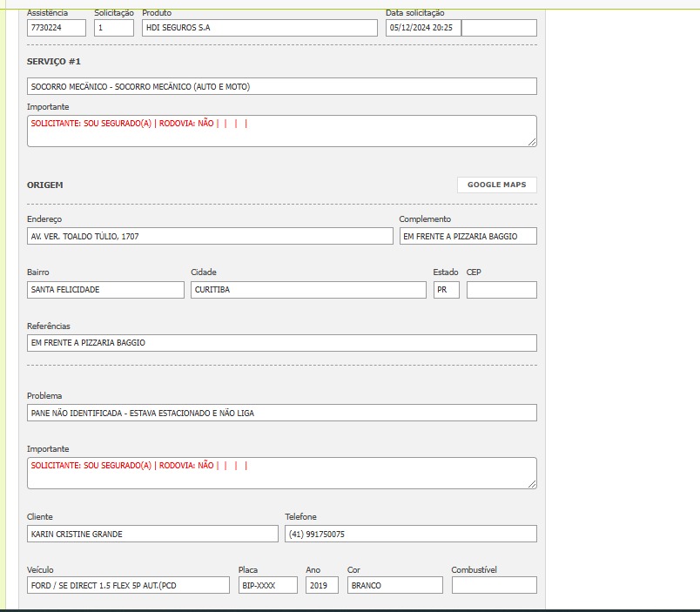This screenshot has width=700, height=612.
Task: Click the Problema field PANE NÃO IDENTIFICADA
Action: click(x=282, y=413)
